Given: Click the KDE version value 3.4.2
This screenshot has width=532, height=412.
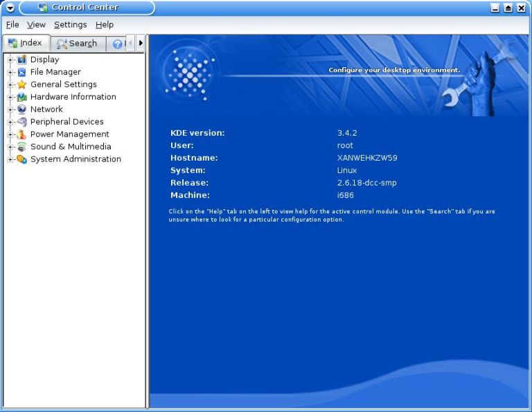Looking at the screenshot, I should click(347, 133).
